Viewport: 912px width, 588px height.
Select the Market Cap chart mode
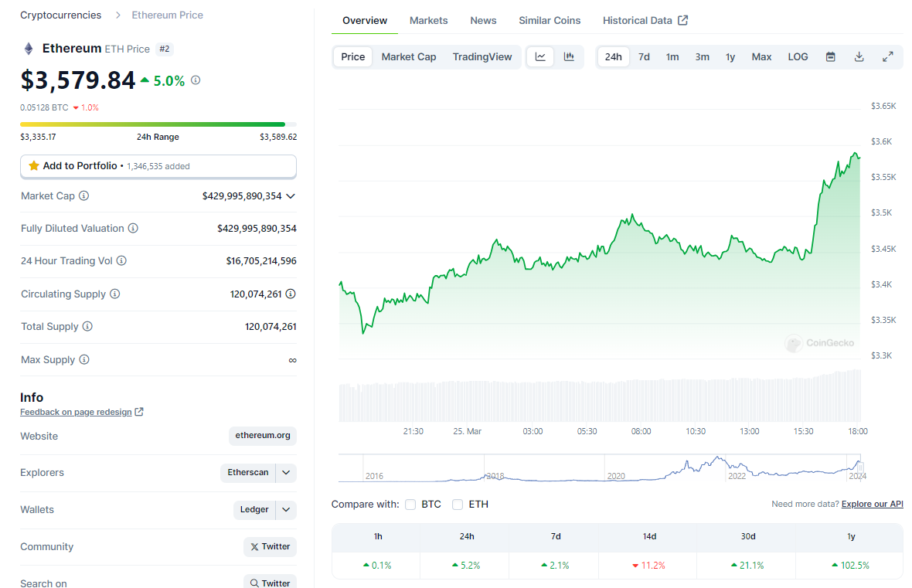[409, 57]
